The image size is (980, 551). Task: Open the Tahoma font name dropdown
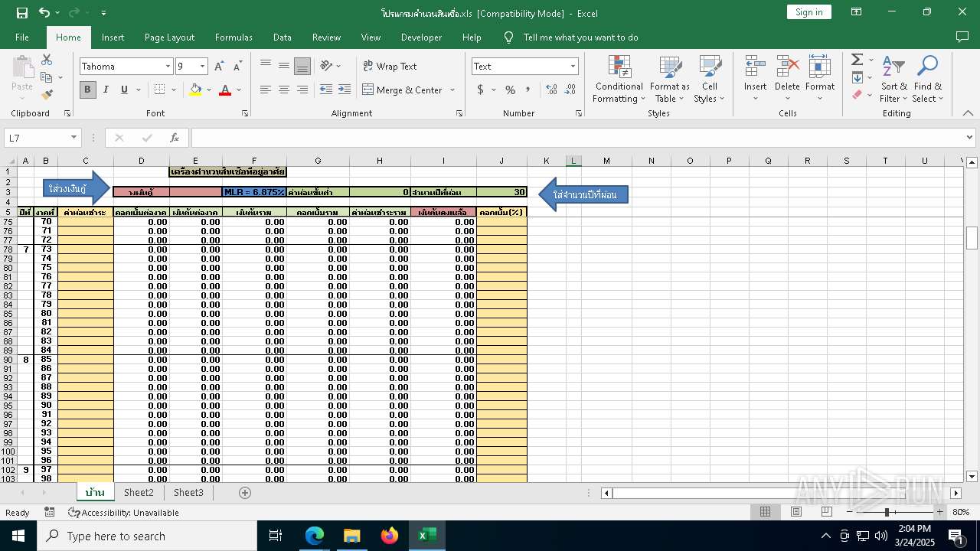pyautogui.click(x=168, y=67)
